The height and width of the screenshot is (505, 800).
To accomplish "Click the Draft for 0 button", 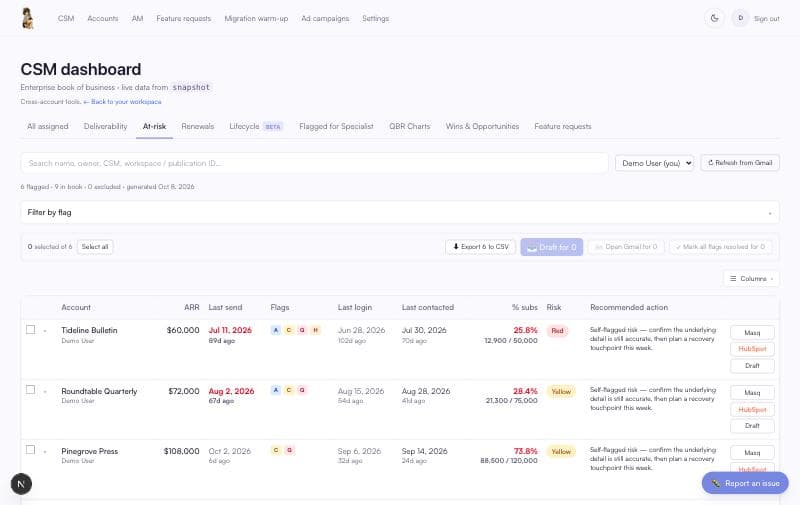I will (x=552, y=247).
